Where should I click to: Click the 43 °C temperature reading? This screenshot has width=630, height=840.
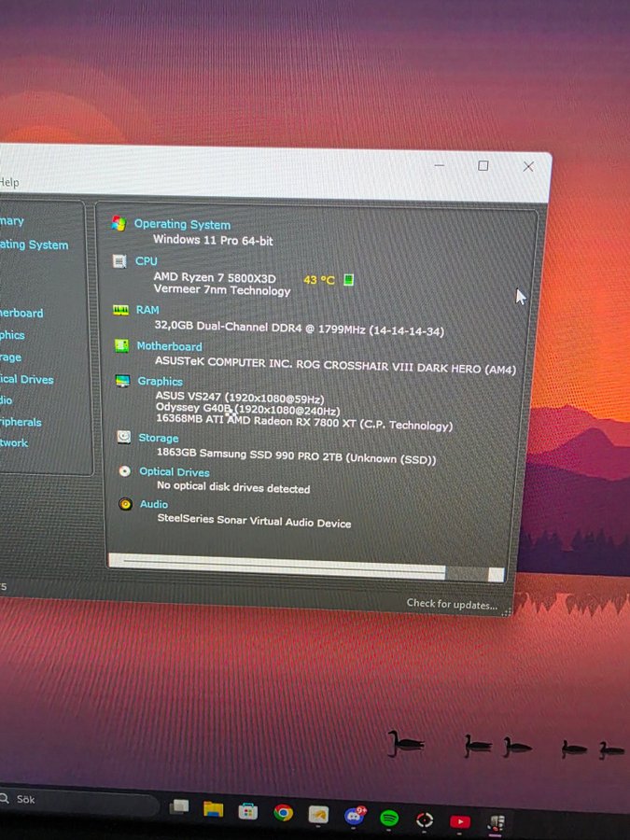[x=319, y=280]
